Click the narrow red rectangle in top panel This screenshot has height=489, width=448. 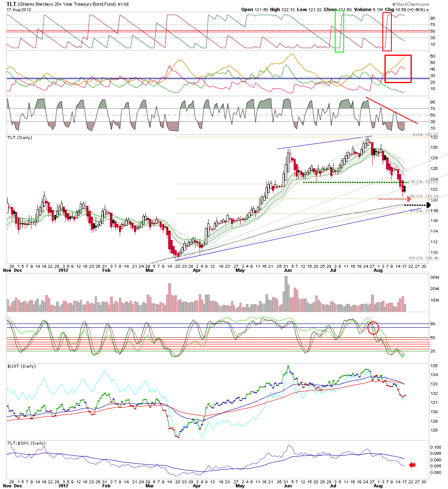pos(387,31)
